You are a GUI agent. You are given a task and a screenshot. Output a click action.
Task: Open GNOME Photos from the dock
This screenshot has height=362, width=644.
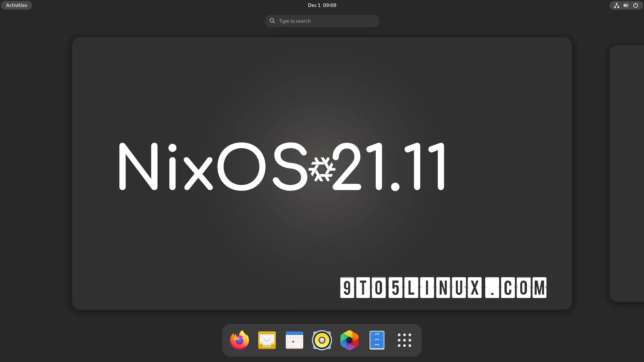(349, 340)
